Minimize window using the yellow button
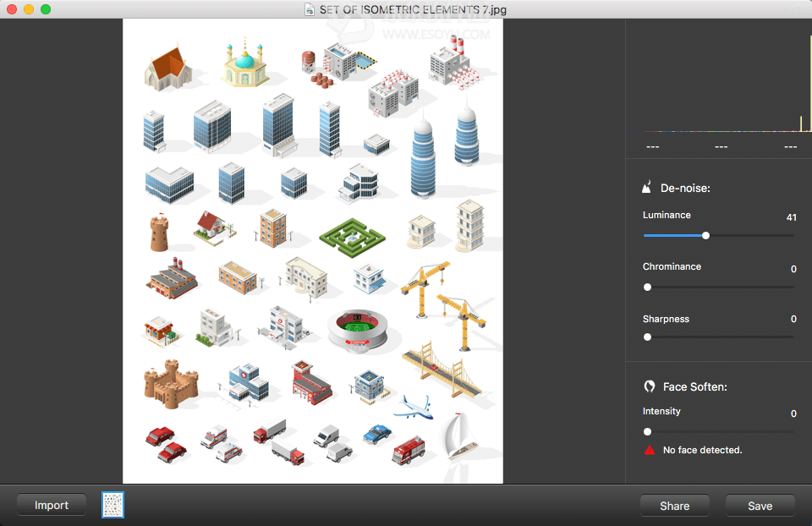 tap(29, 9)
